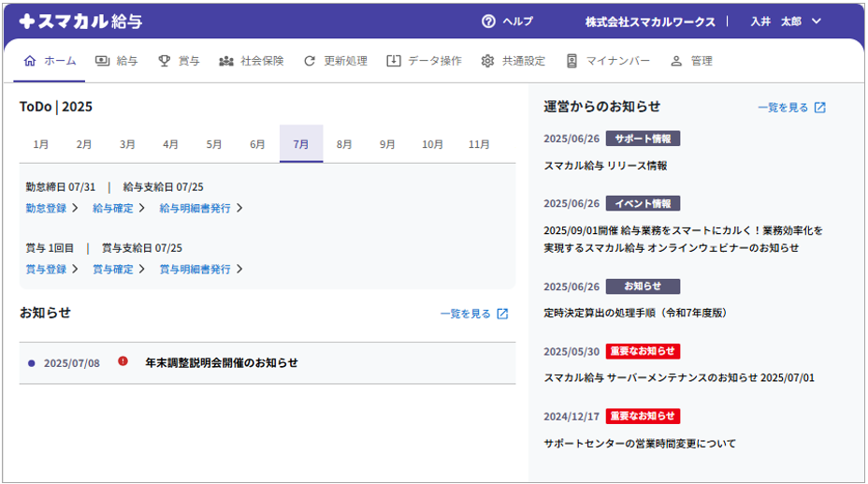
Task: Open 年末調整説明会開催のお知らせ notice row
Action: [222, 362]
